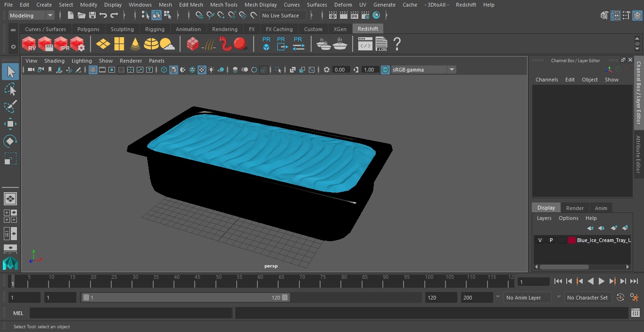The width and height of the screenshot is (644, 332).
Task: Select Blue_Ice_Cream_Tray layer name
Action: click(x=603, y=240)
